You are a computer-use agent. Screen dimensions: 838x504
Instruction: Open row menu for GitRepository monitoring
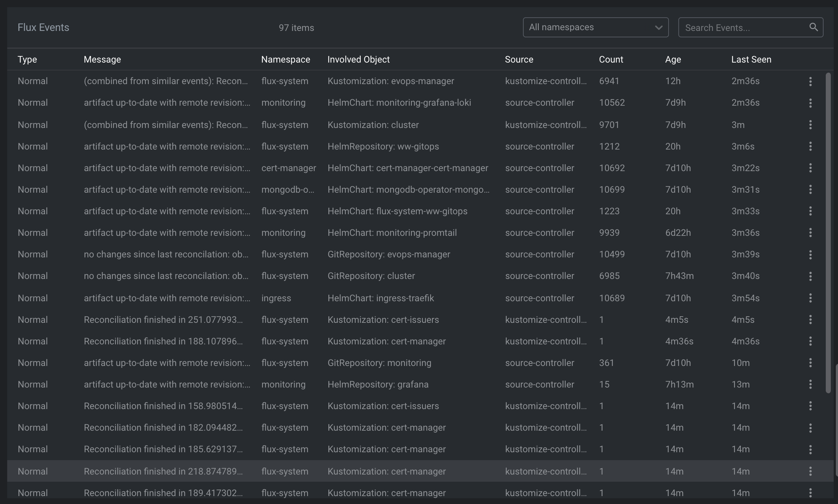click(810, 363)
